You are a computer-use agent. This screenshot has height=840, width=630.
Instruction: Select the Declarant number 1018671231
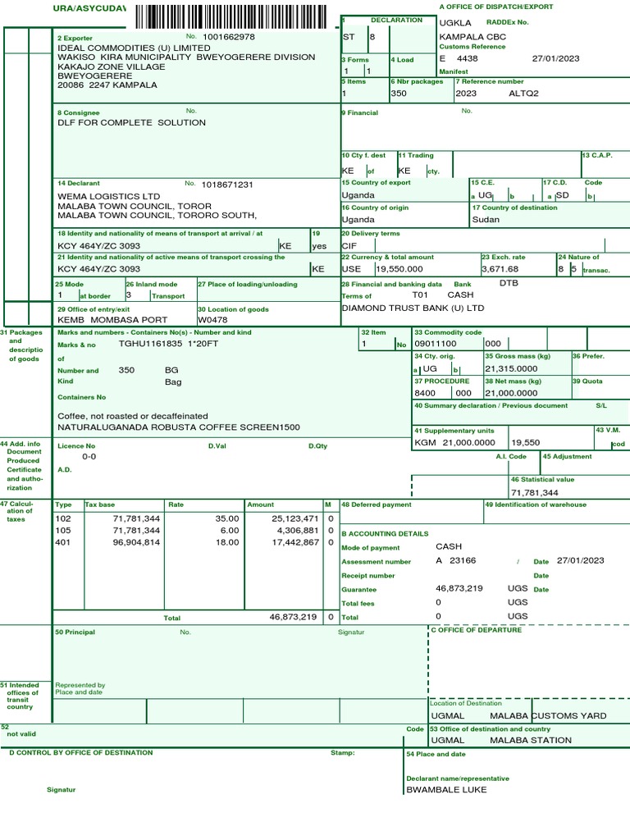click(x=227, y=185)
